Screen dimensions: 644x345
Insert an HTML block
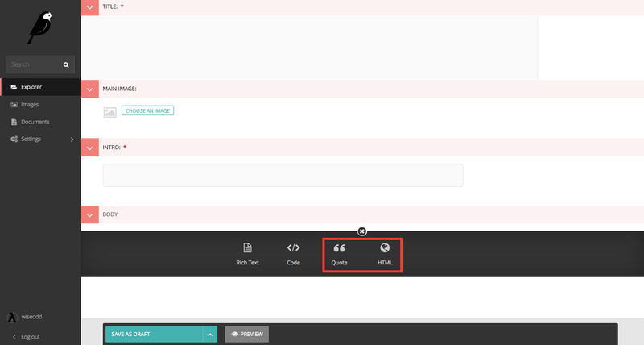(x=385, y=253)
